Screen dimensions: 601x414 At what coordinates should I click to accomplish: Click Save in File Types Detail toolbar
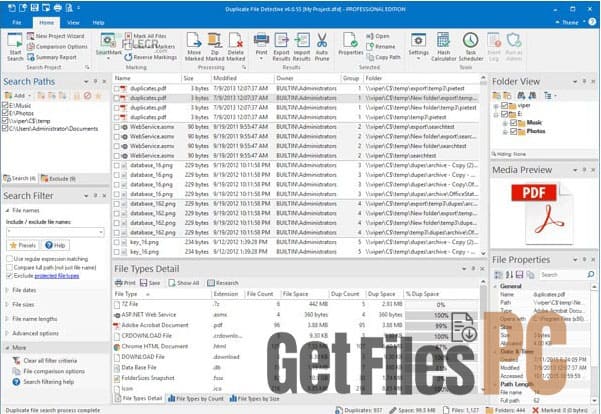[x=150, y=283]
